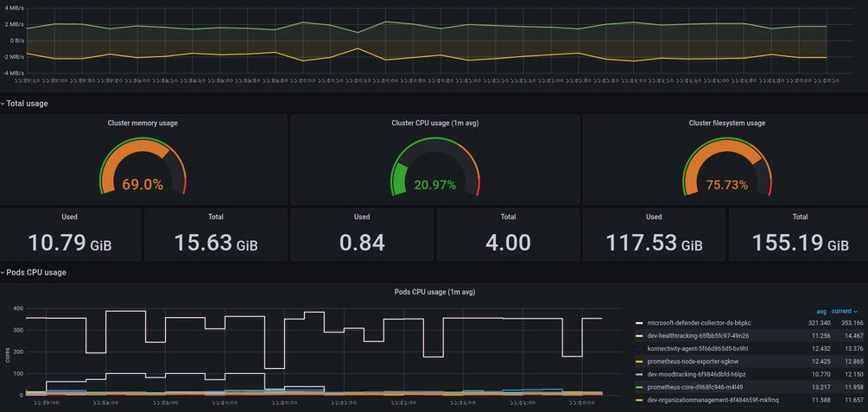Toggle dev-moodtracking-6f9846dbfd-h6lpz series in legend

coord(698,374)
